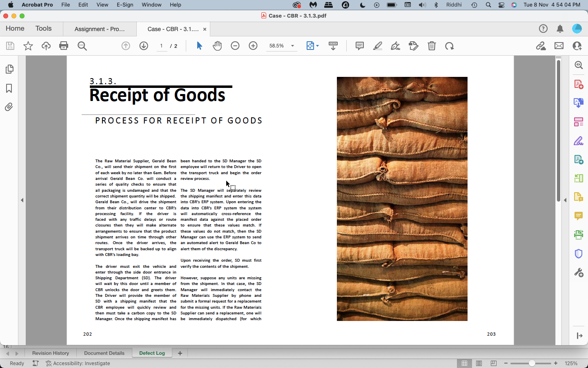
Task: Switch to Page Layout view
Action: pyautogui.click(x=479, y=364)
